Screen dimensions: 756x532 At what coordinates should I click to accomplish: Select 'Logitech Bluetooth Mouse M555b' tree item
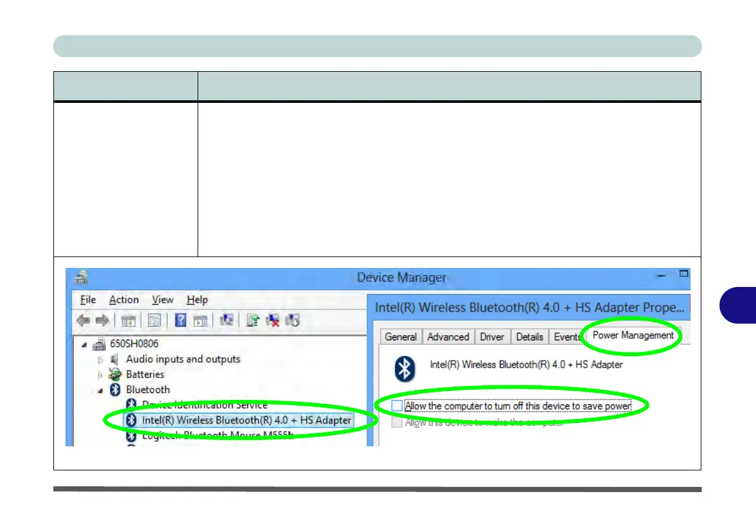(218, 435)
